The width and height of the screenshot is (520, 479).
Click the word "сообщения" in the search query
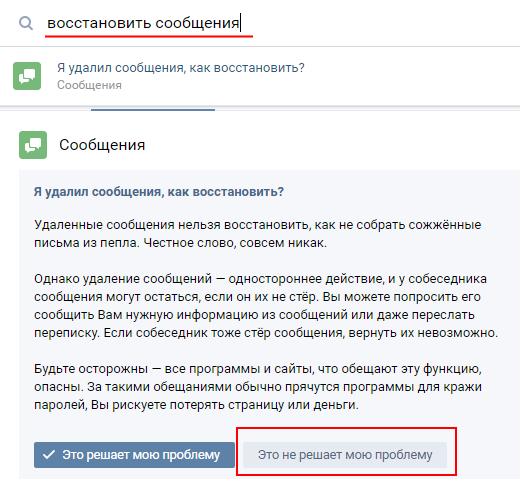tap(197, 23)
